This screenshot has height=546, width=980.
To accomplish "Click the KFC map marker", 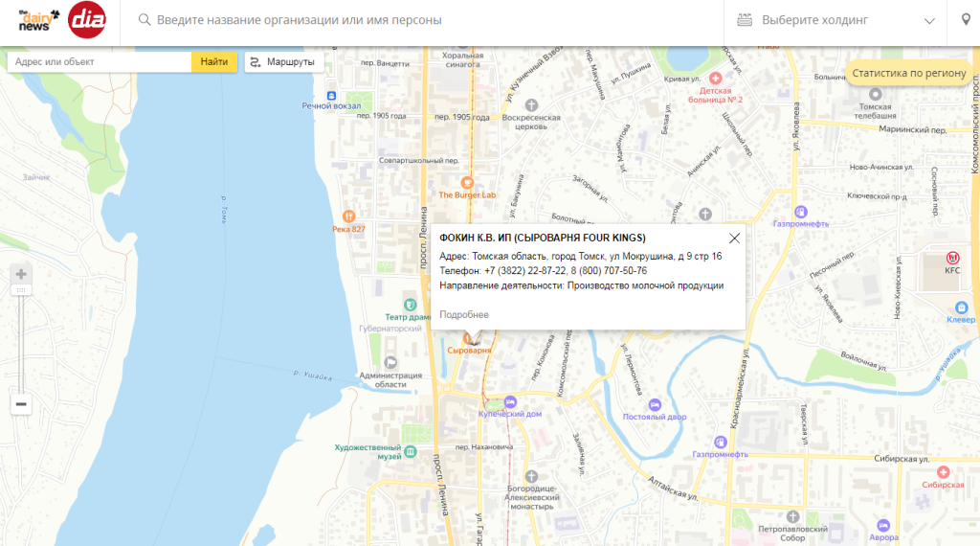I will (x=952, y=258).
